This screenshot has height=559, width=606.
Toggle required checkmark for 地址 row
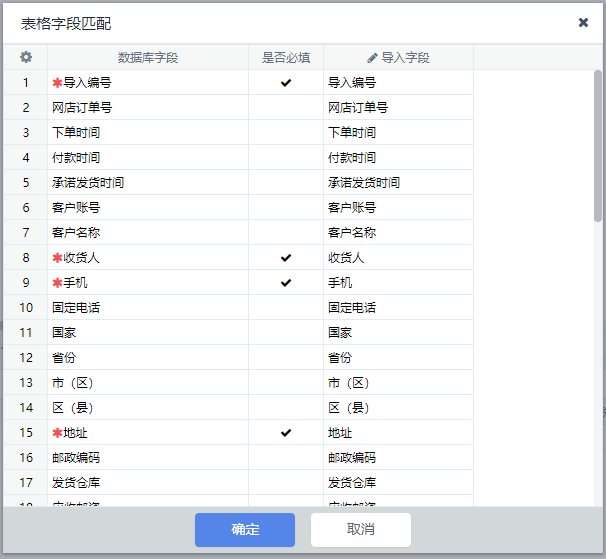pyautogui.click(x=286, y=433)
